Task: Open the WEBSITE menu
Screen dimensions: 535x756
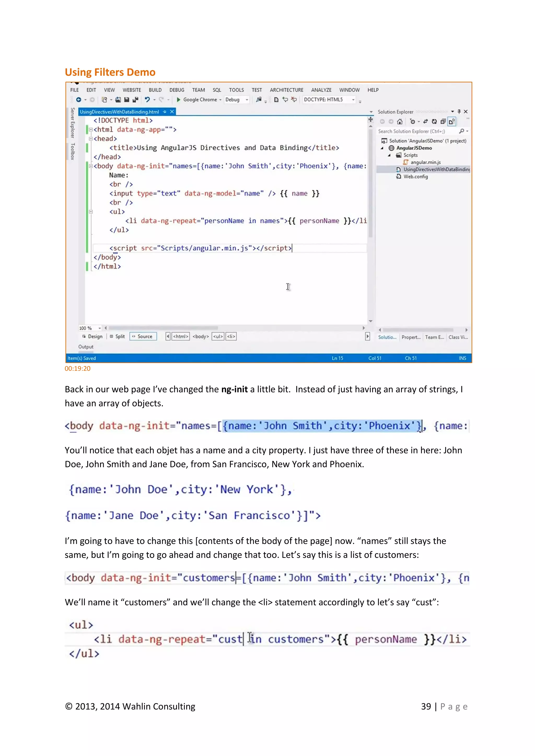Action: (x=132, y=90)
